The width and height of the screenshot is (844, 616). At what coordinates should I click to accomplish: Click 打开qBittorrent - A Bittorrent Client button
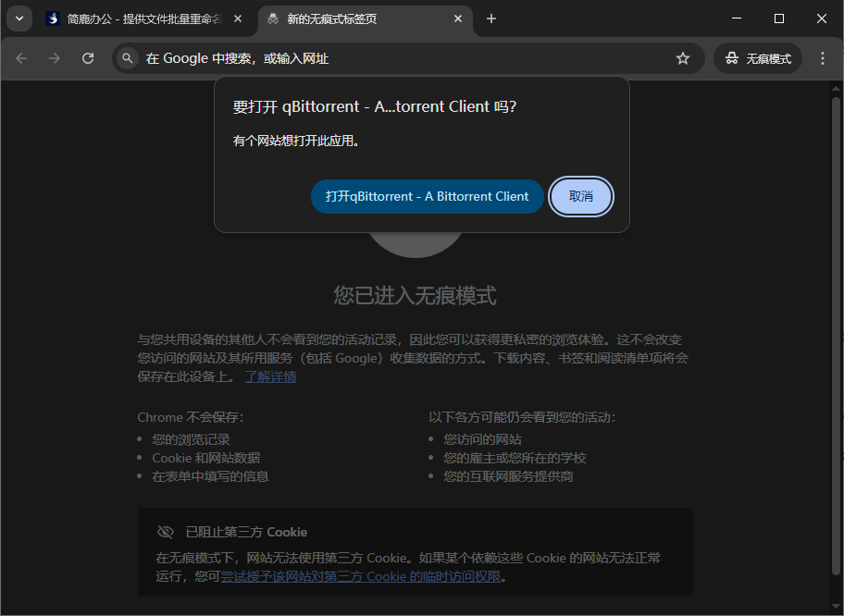(x=428, y=196)
